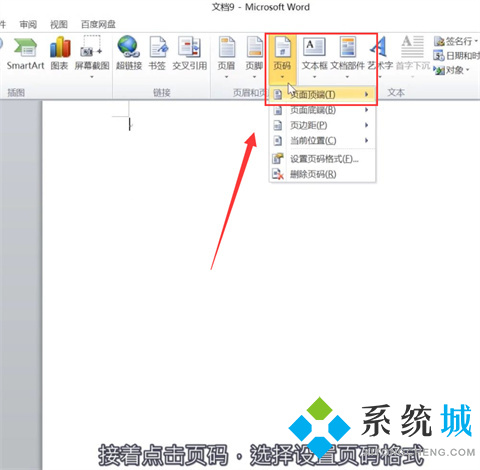The width and height of the screenshot is (480, 470).
Task: Open the 百度网盘 ribbon tab
Action: [98, 24]
